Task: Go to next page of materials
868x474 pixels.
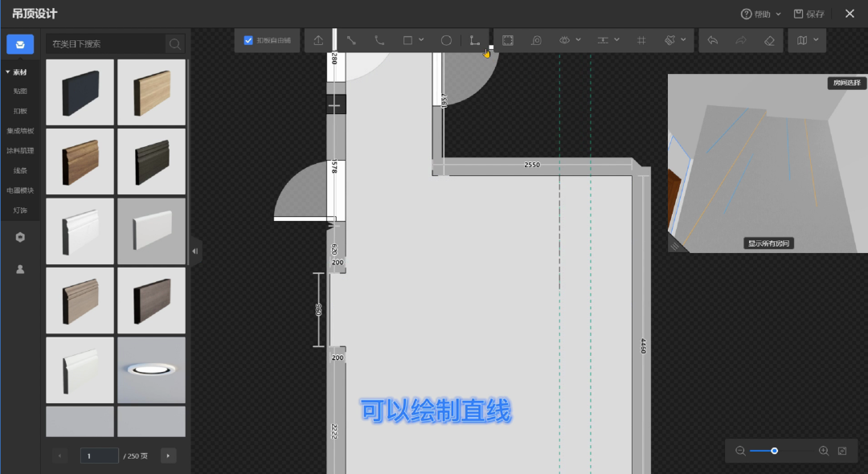Action: 168,456
